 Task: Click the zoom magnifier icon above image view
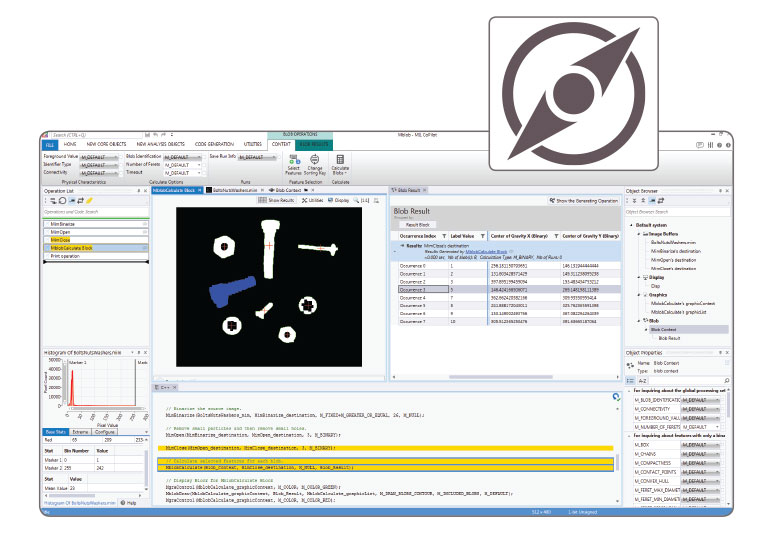356,201
